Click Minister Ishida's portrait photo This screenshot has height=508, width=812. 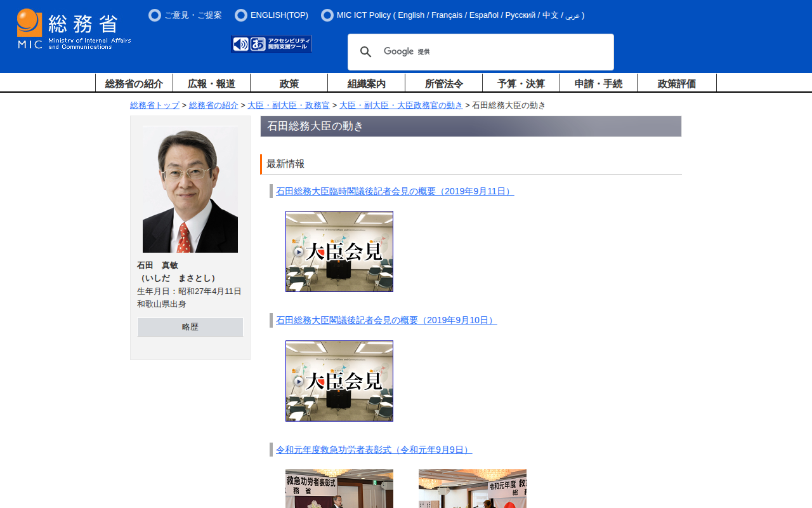click(x=190, y=189)
